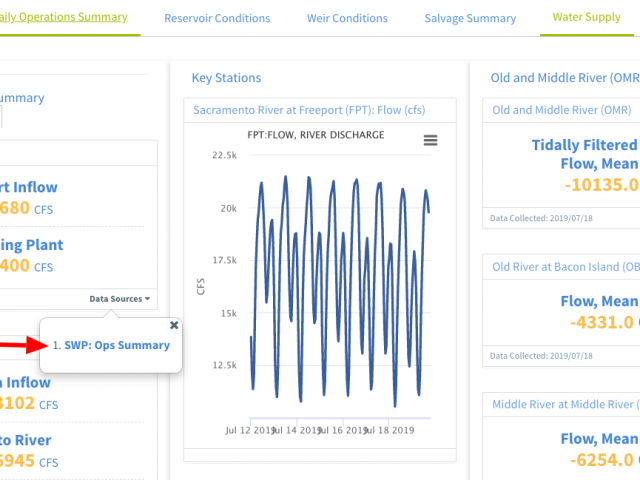Switch to the Reservoir Conditions tab
This screenshot has width=640, height=480.
[x=217, y=18]
